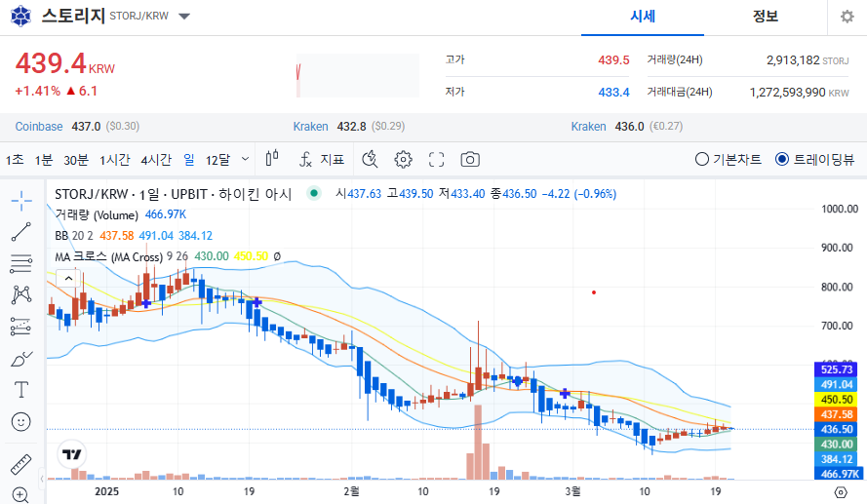Image resolution: width=867 pixels, height=504 pixels.
Task: Click the 1,272,593,990 KRW trade amount
Action: tap(799, 93)
